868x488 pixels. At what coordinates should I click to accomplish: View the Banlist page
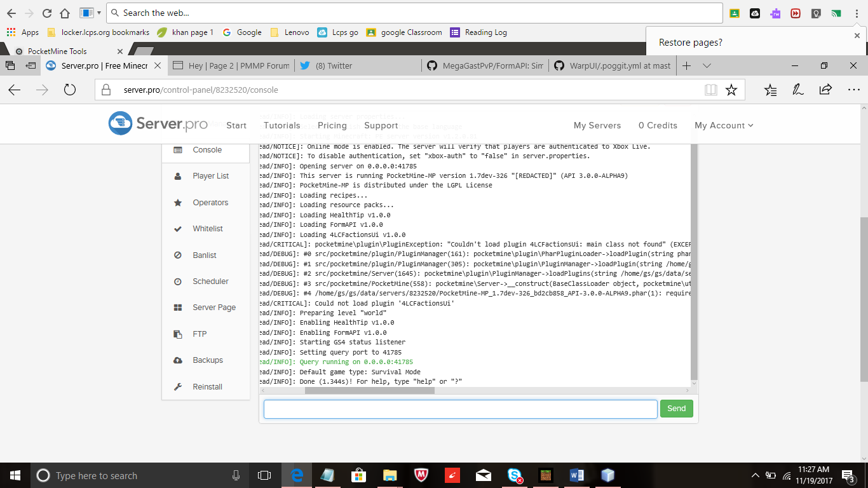pyautogui.click(x=206, y=255)
